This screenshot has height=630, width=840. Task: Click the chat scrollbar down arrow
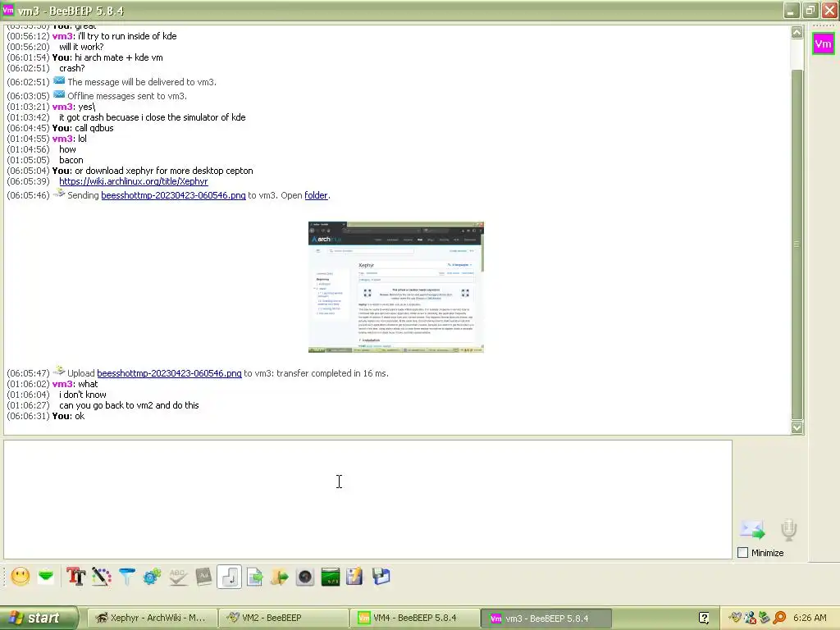tap(797, 427)
